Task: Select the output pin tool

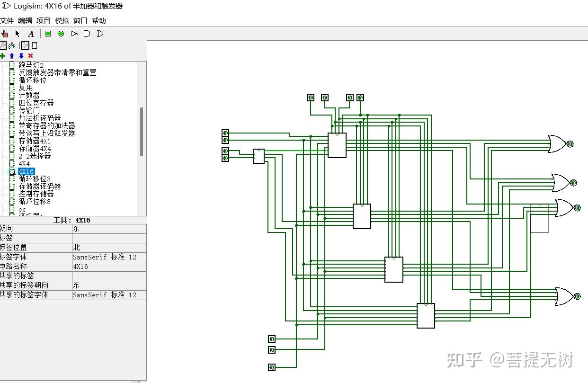Action: pyautogui.click(x=61, y=33)
